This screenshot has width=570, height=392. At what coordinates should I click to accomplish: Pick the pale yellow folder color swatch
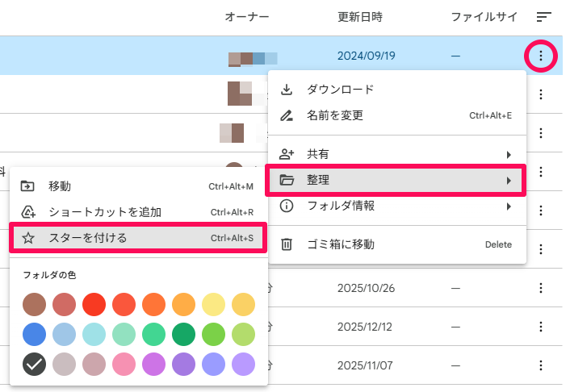[x=213, y=304]
